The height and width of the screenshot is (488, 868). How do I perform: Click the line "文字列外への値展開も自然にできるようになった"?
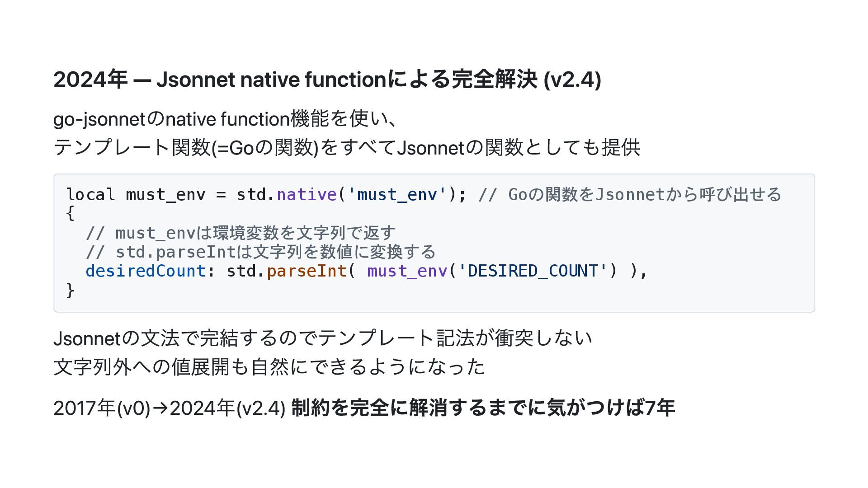(x=269, y=366)
